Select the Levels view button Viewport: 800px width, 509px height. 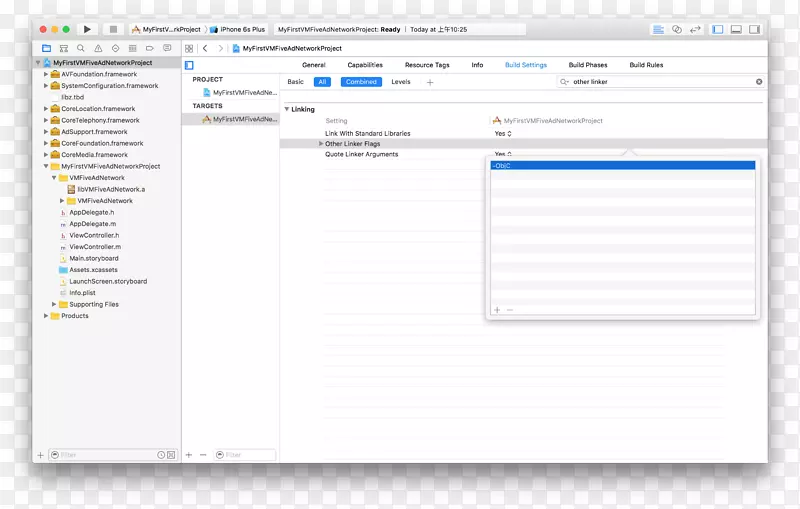(400, 82)
